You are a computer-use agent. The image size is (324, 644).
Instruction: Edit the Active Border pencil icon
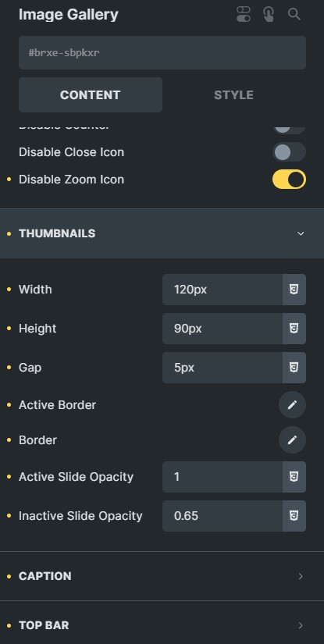pyautogui.click(x=292, y=405)
